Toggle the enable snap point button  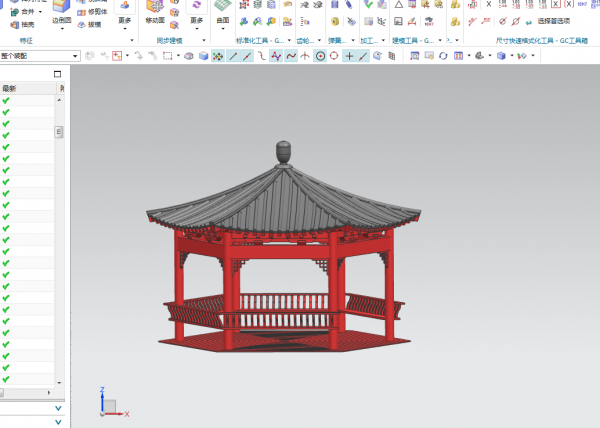(x=218, y=56)
